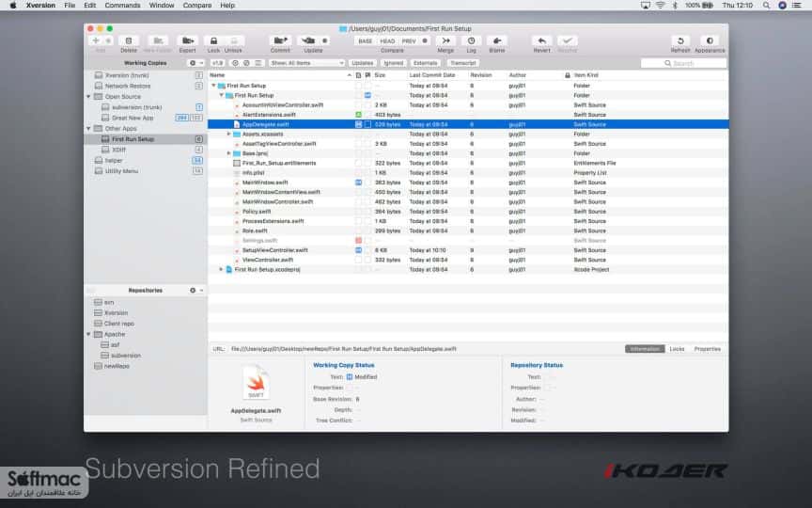
Task: Toggle the Updates filter button
Action: point(362,63)
